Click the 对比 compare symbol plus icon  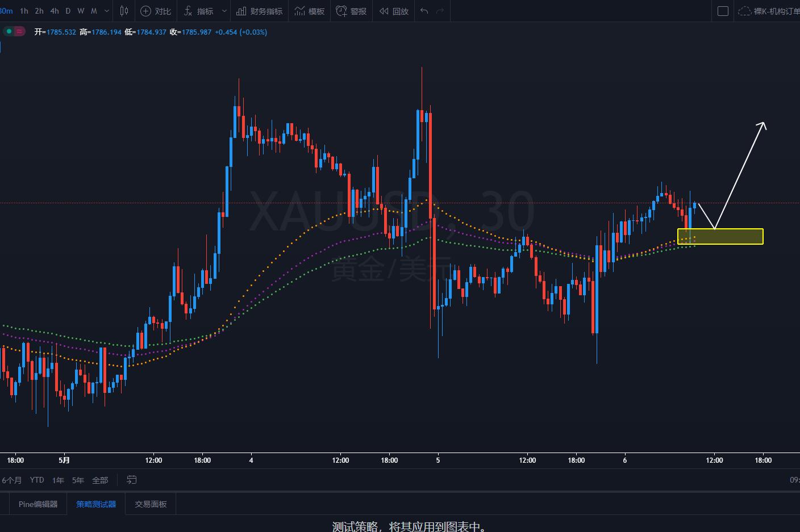pos(146,11)
